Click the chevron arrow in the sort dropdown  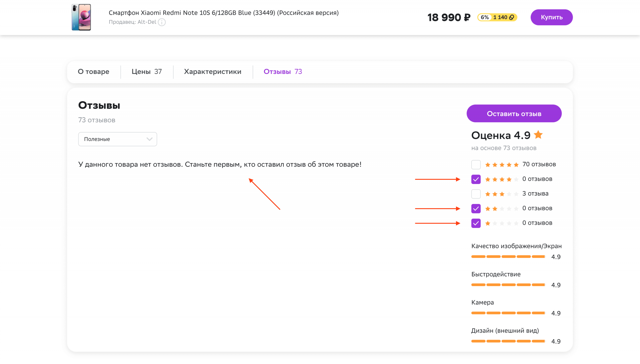point(149,139)
